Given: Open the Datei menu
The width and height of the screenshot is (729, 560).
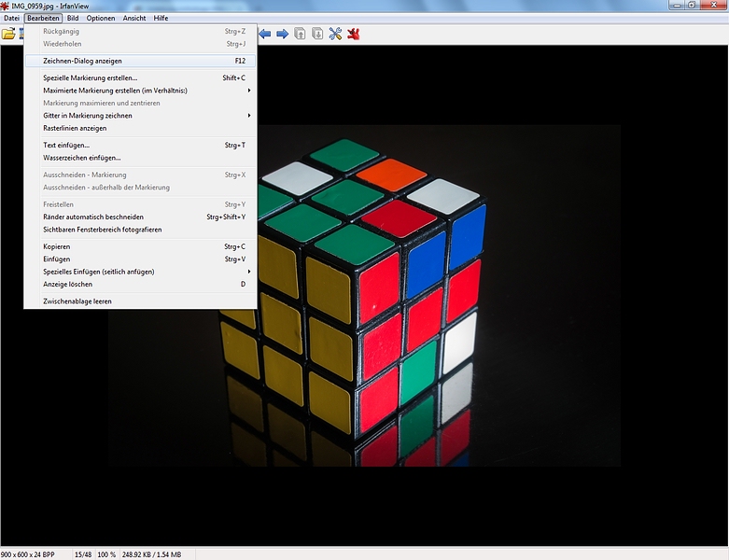Looking at the screenshot, I should [x=11, y=18].
